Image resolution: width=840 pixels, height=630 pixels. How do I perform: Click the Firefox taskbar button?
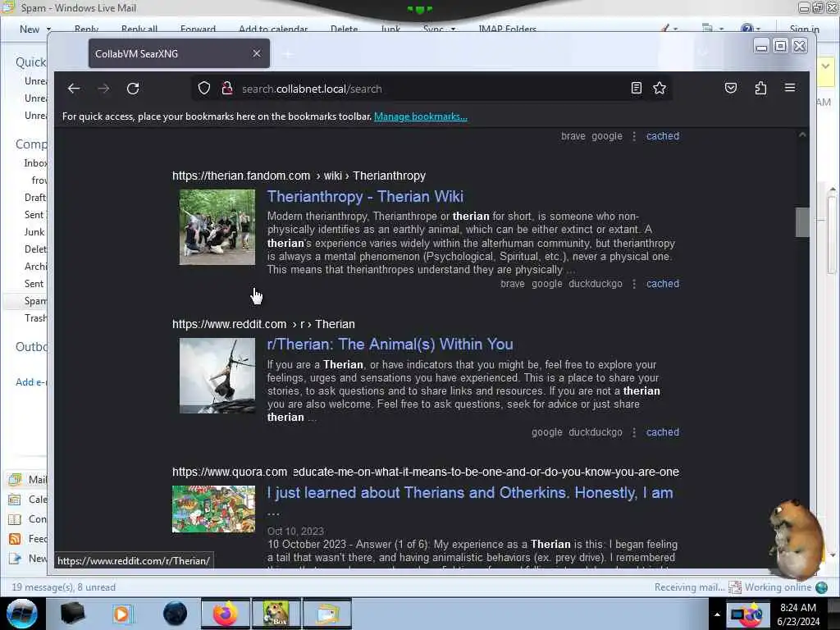(x=226, y=614)
